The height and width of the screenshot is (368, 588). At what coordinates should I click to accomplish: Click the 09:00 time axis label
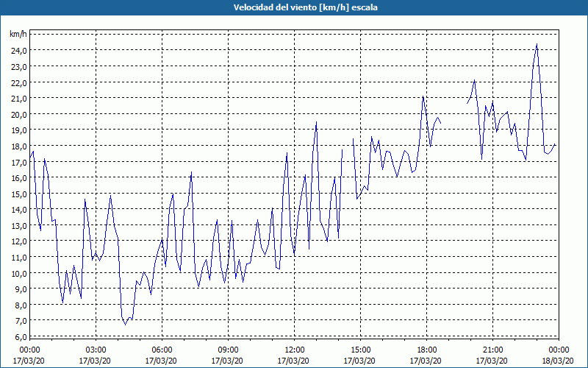click(228, 350)
